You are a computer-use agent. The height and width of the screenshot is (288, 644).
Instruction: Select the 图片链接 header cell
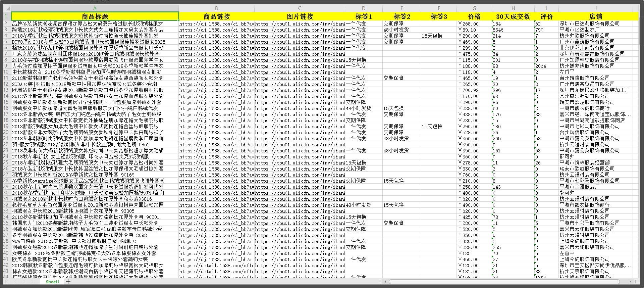click(x=300, y=16)
